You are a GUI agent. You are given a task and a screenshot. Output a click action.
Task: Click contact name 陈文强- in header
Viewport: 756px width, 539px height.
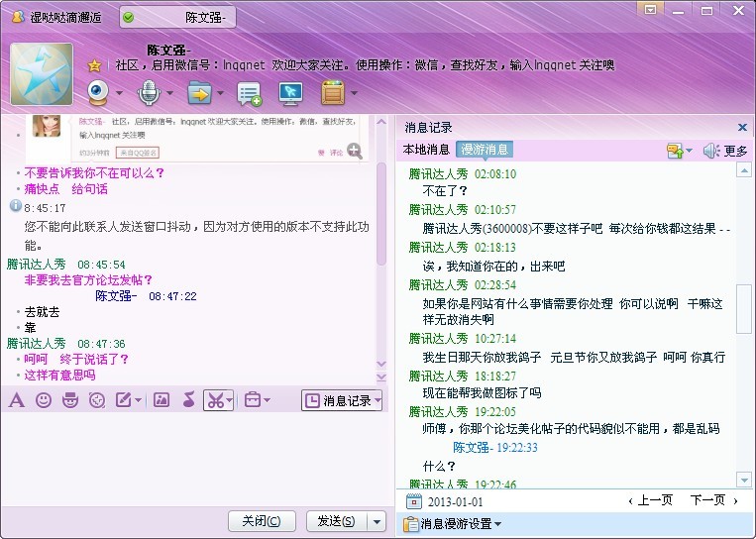point(168,51)
